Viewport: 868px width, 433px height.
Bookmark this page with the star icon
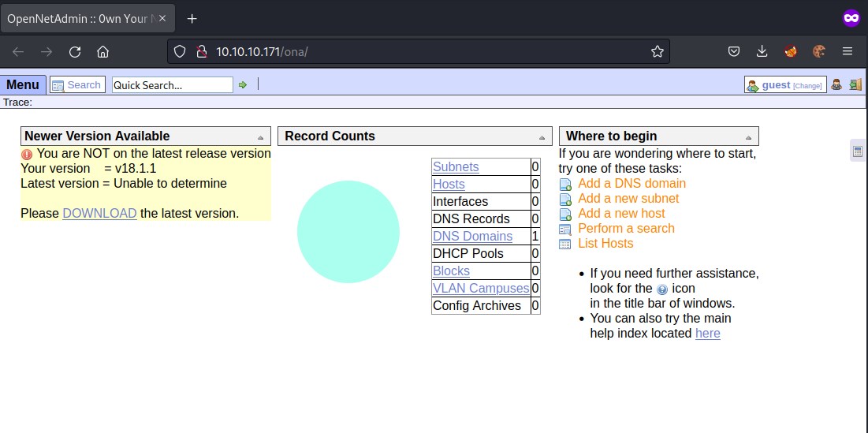(658, 51)
